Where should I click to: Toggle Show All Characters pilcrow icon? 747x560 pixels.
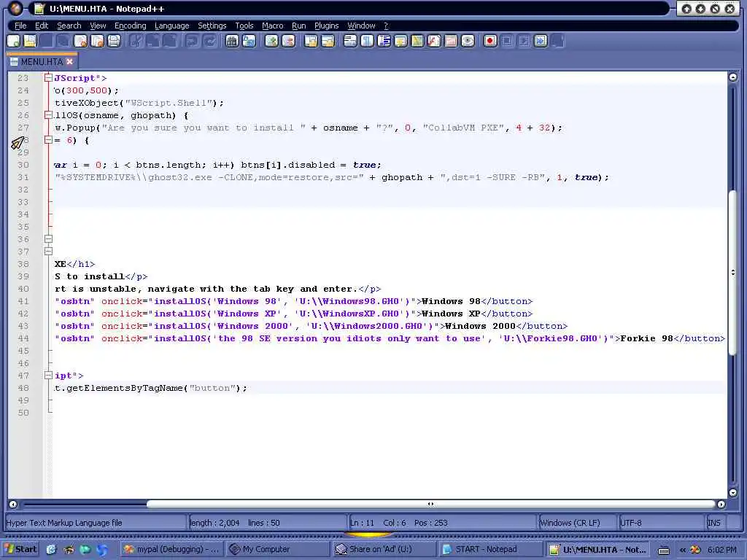click(368, 41)
